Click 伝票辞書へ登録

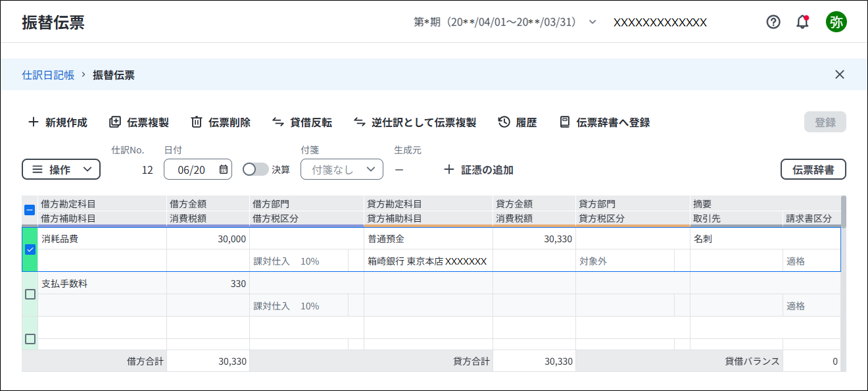(x=604, y=122)
